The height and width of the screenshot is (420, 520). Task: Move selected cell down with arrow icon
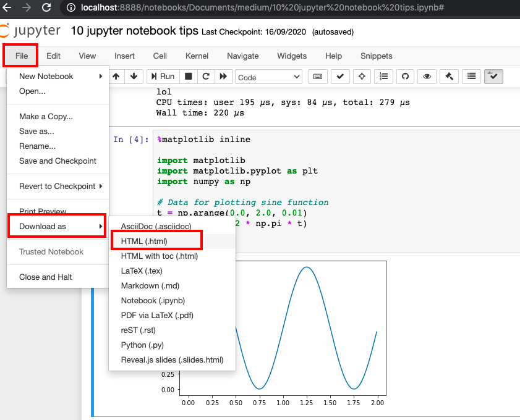click(x=134, y=77)
